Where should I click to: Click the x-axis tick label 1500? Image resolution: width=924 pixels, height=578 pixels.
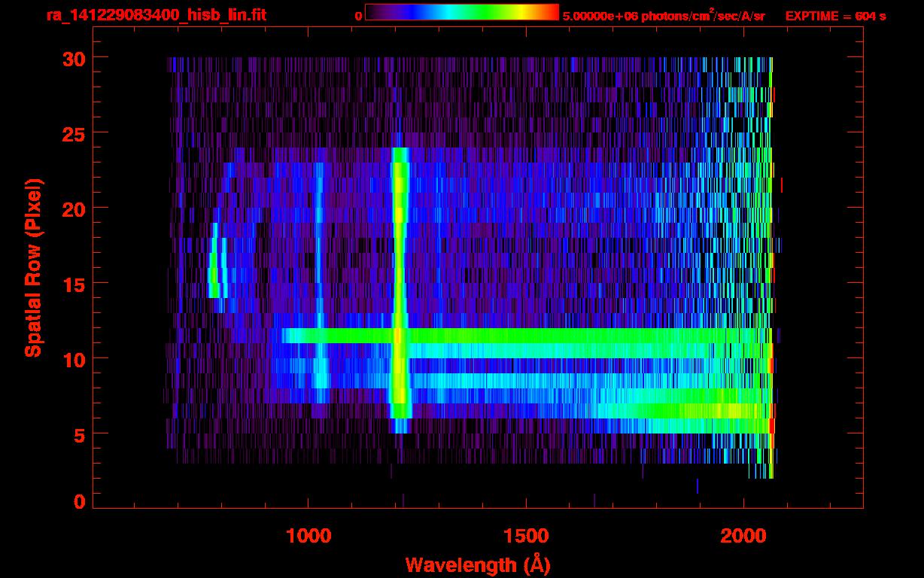[526, 536]
